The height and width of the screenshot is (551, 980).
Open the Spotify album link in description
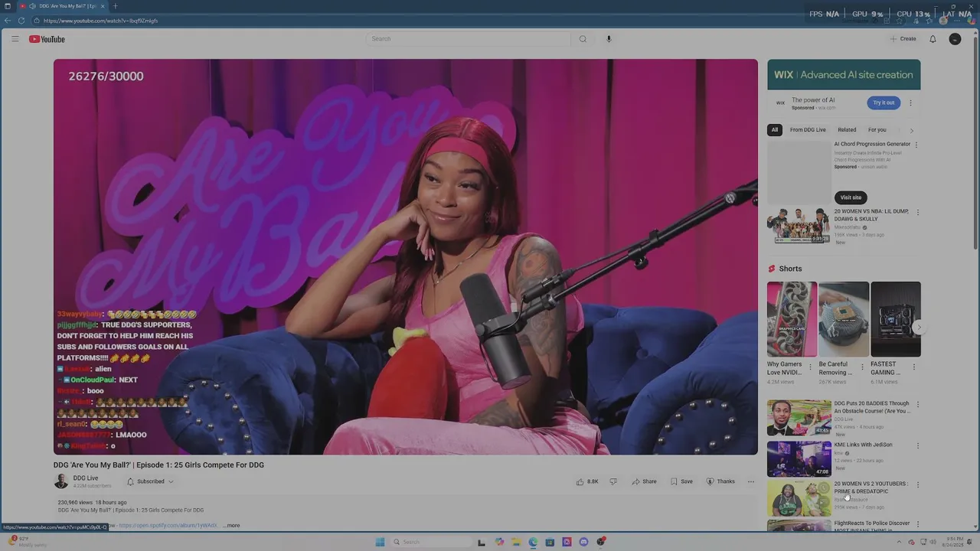coord(168,526)
